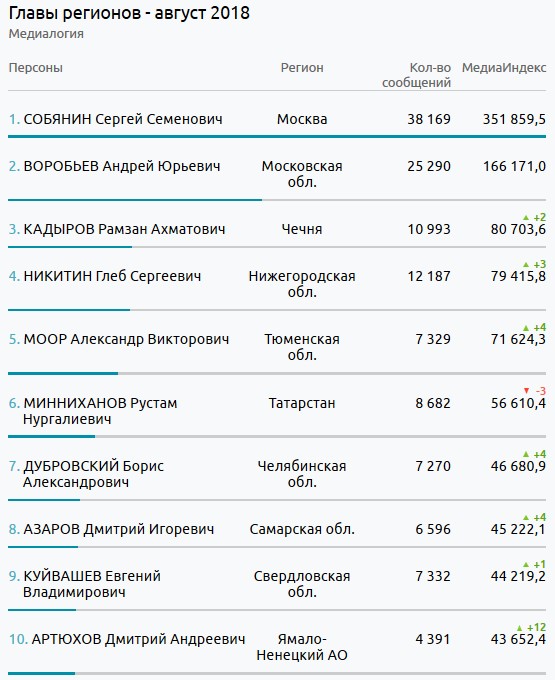Click the green up arrow +1 for Куйвашев
555x680 pixels.
526,565
